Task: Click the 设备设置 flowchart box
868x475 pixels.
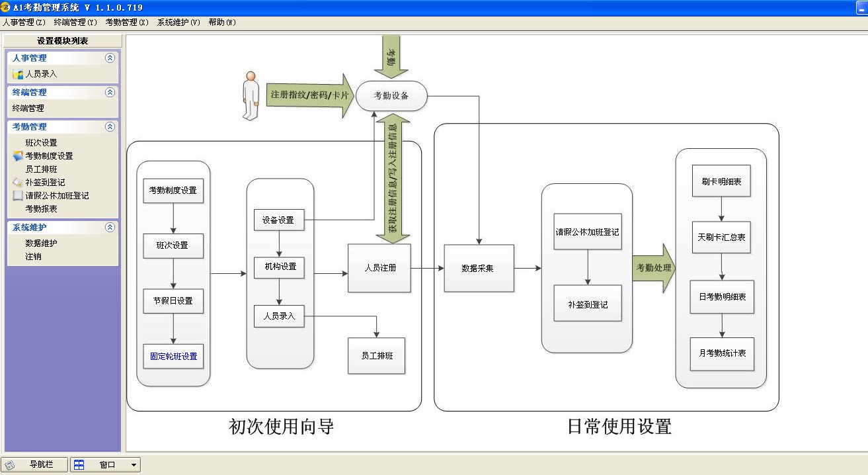Action: (x=279, y=220)
